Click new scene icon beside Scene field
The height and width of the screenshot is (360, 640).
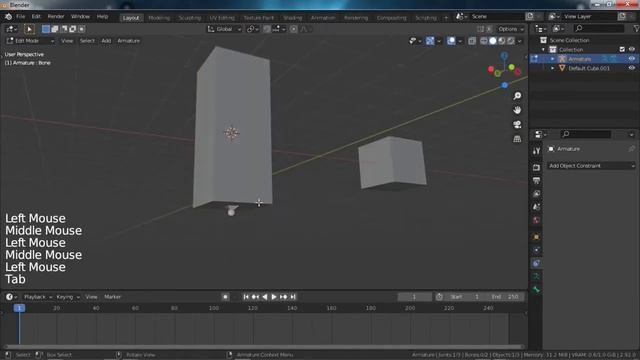530,16
